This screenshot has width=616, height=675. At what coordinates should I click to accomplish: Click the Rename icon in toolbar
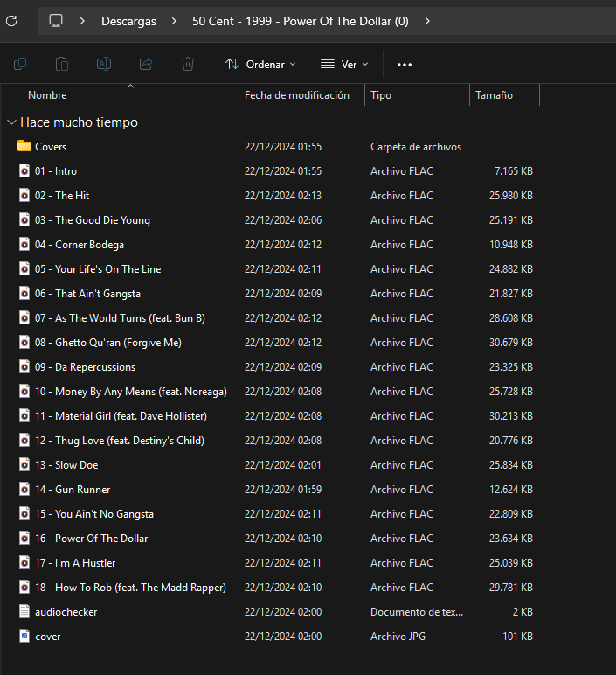tap(104, 64)
